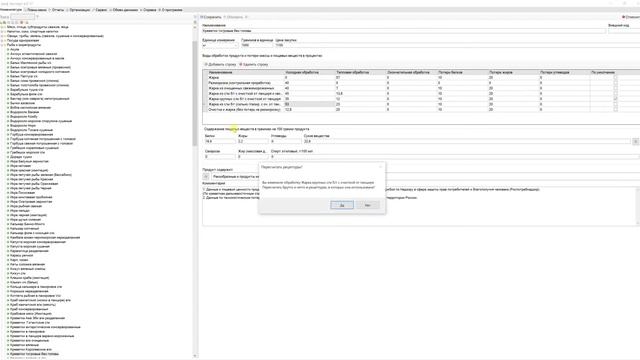Open the О программе menu

point(171,9)
